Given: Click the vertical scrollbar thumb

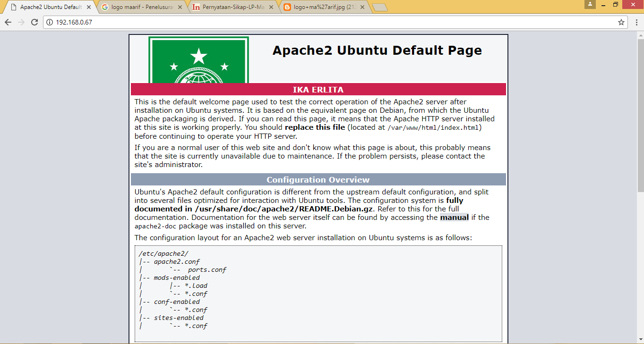Looking at the screenshot, I should pos(640,116).
